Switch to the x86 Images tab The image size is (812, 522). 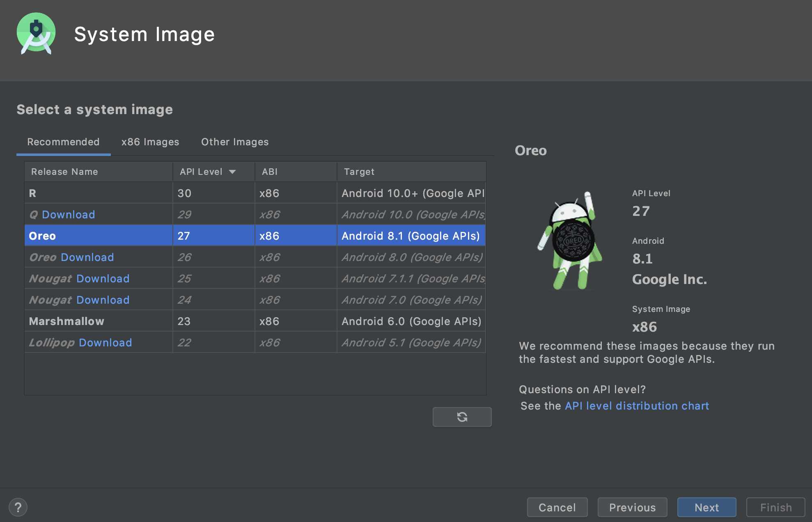150,142
